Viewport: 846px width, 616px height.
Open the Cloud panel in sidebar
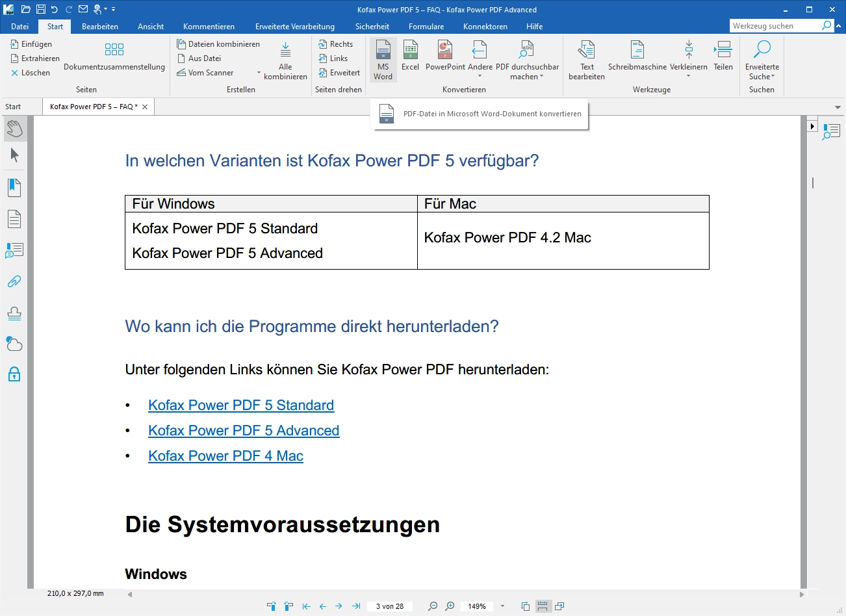click(x=14, y=344)
